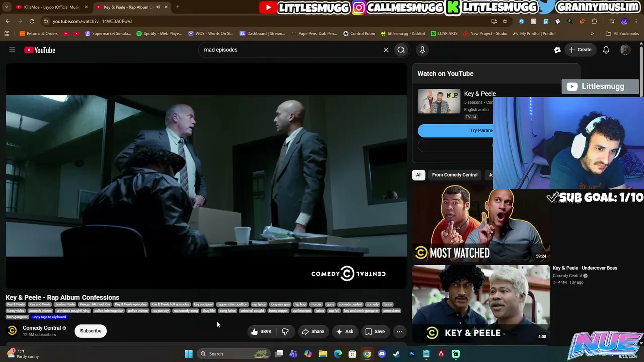Select From Comedy Central filter chip
The height and width of the screenshot is (362, 644).
[455, 175]
